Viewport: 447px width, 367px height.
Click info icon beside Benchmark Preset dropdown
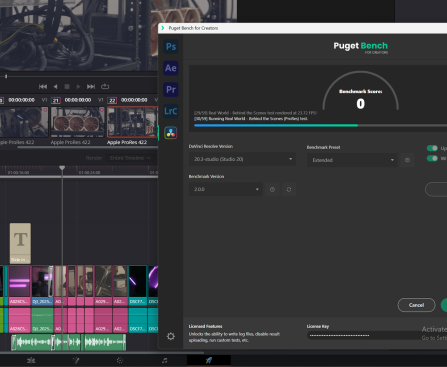point(407,160)
